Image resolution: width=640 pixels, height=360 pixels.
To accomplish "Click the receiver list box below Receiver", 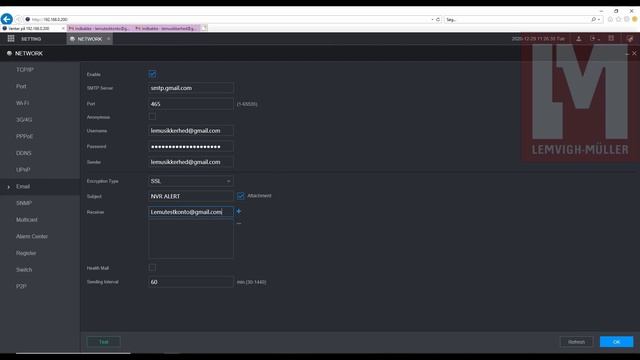I will point(191,239).
